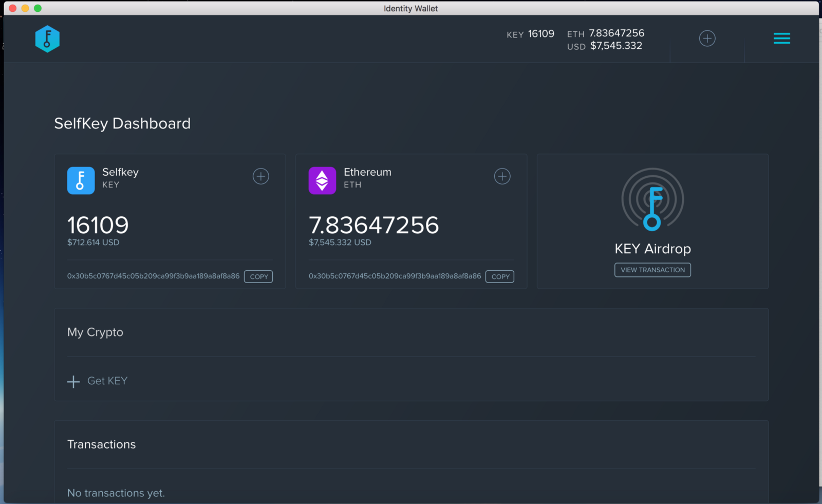Click the address text on the Ethereum card

point(395,276)
